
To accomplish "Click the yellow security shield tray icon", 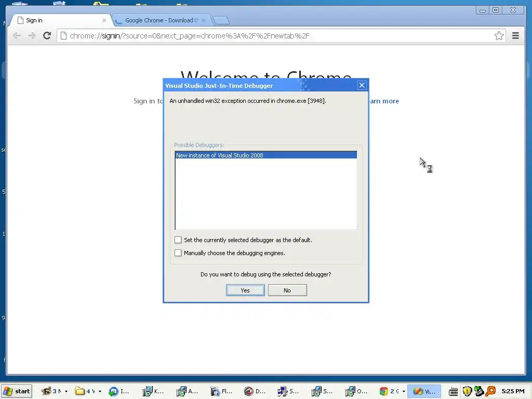I will coord(467,391).
